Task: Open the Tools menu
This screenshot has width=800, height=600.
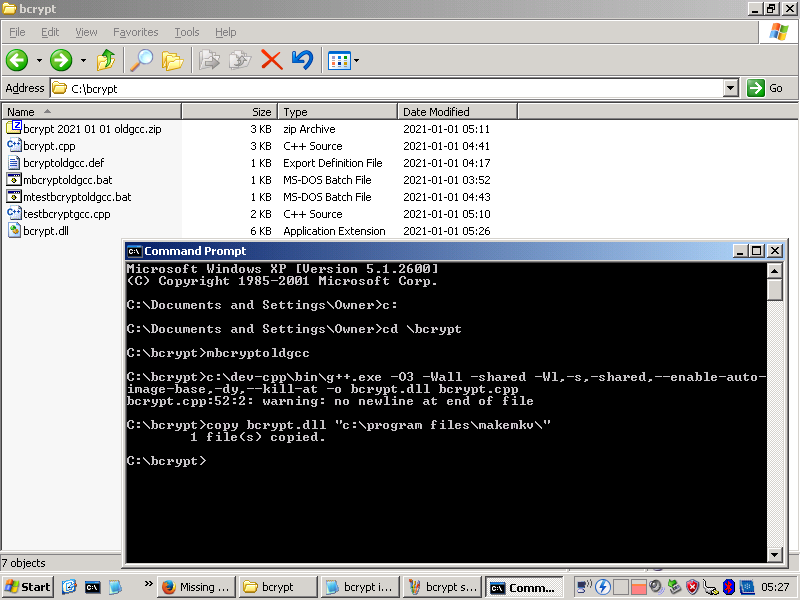Action: click(187, 32)
